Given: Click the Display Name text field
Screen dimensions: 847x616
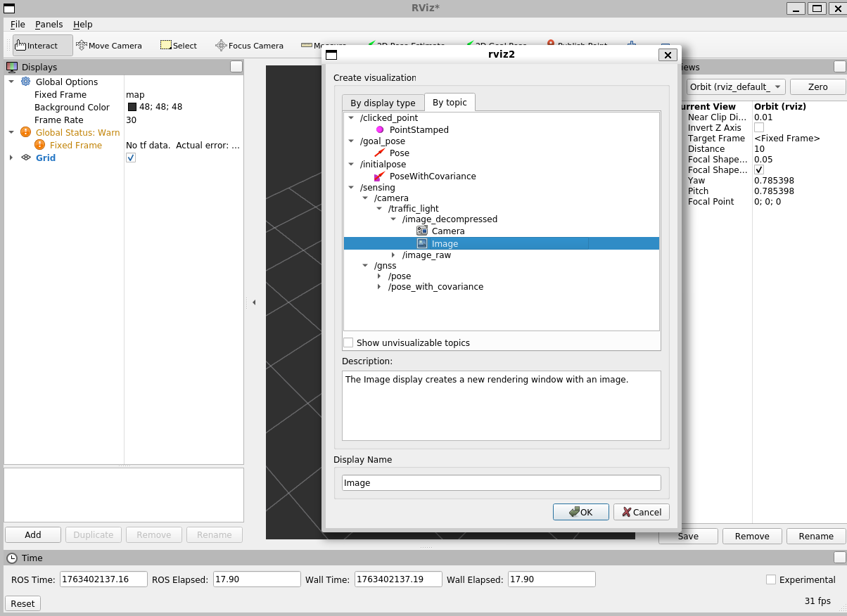Looking at the screenshot, I should 501,482.
